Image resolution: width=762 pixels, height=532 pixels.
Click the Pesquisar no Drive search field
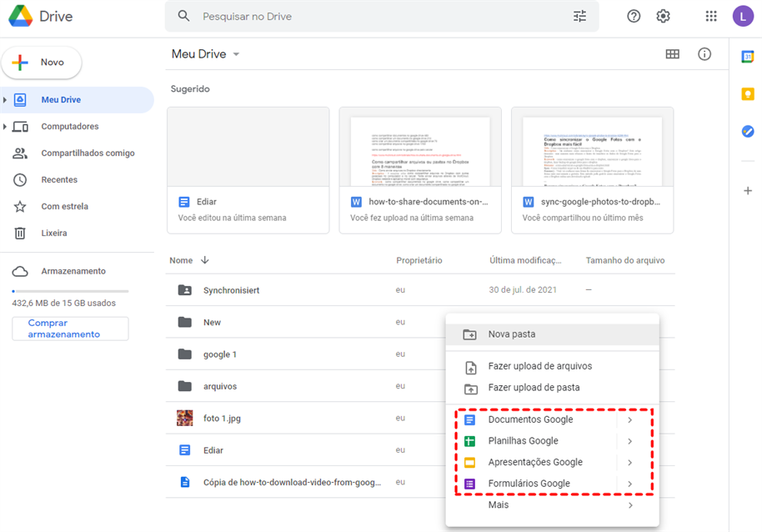382,16
